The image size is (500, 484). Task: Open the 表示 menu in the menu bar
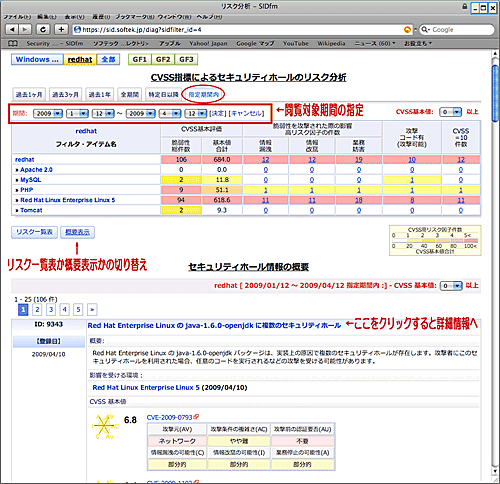click(74, 17)
